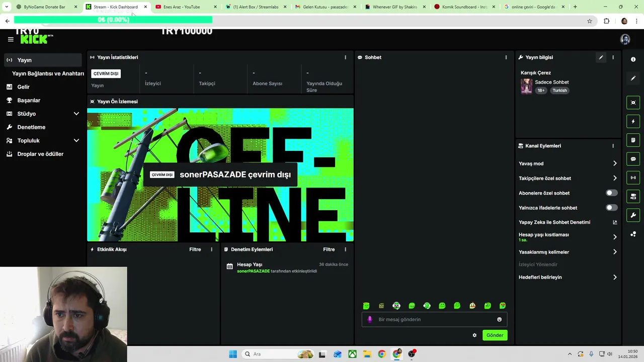This screenshot has height=362, width=644.
Task: Click the wrench icon in right rail
Action: pos(633,215)
